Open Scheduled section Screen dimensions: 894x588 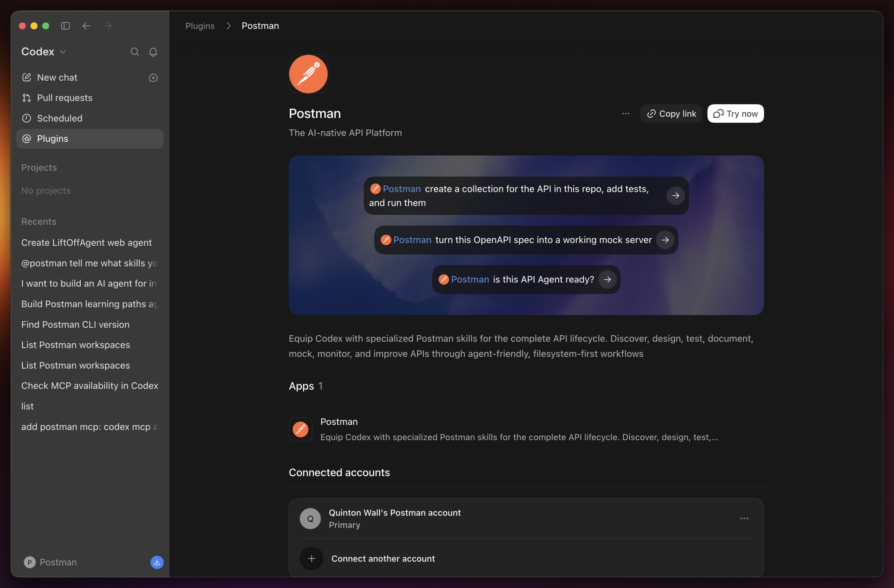pos(90,119)
